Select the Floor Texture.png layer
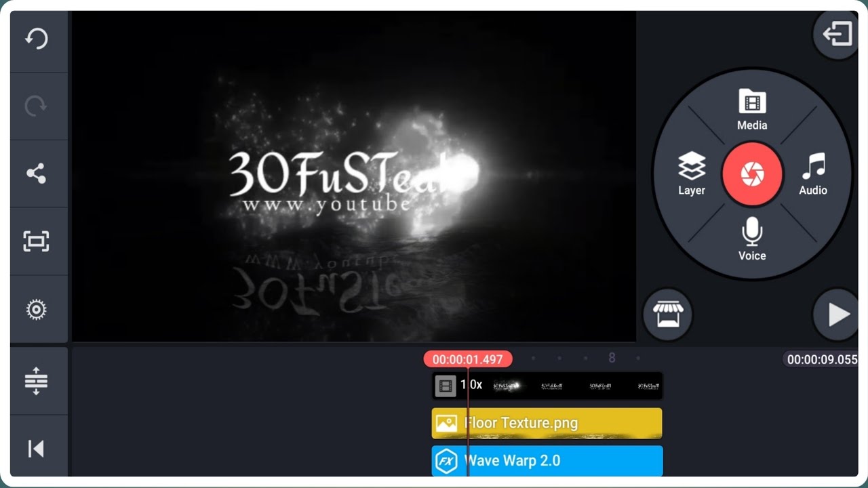Viewport: 868px width, 488px height. click(547, 424)
